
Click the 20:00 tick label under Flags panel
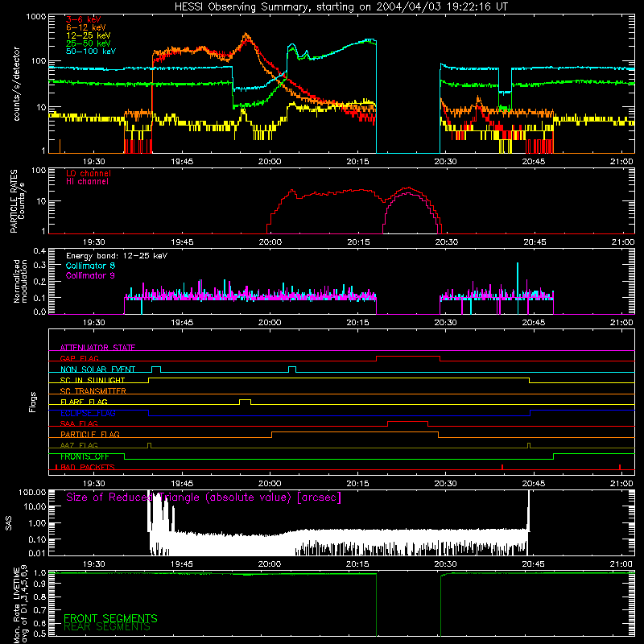[270, 484]
